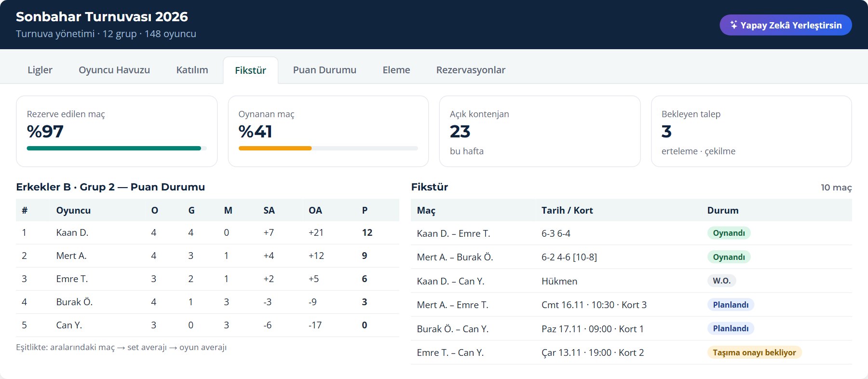Open the Kaan D. – Can Y. match

click(450, 281)
